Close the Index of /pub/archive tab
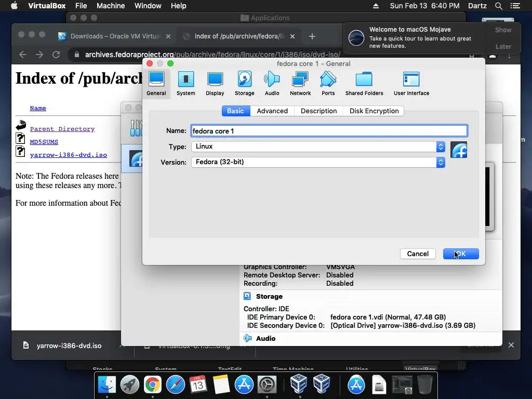532x399 pixels. point(292,36)
